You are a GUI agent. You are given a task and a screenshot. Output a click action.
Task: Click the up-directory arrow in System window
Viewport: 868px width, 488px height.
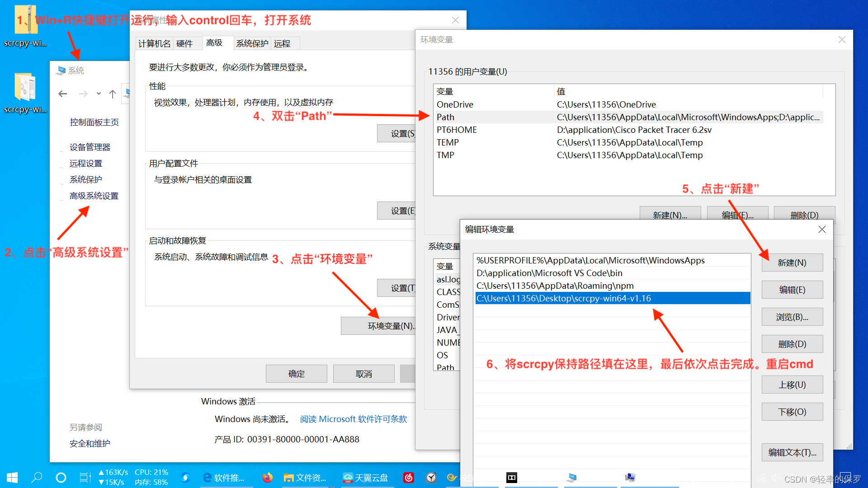[x=113, y=94]
